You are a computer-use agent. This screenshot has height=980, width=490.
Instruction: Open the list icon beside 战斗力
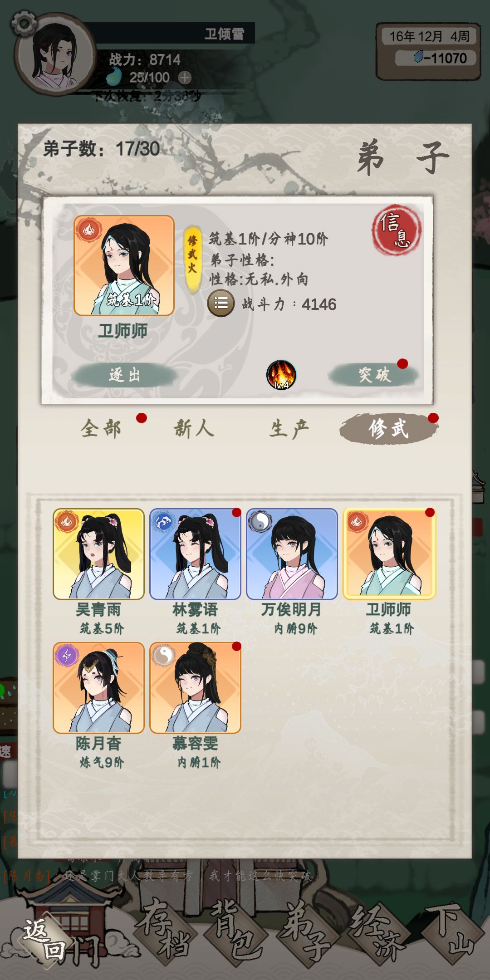tap(221, 303)
